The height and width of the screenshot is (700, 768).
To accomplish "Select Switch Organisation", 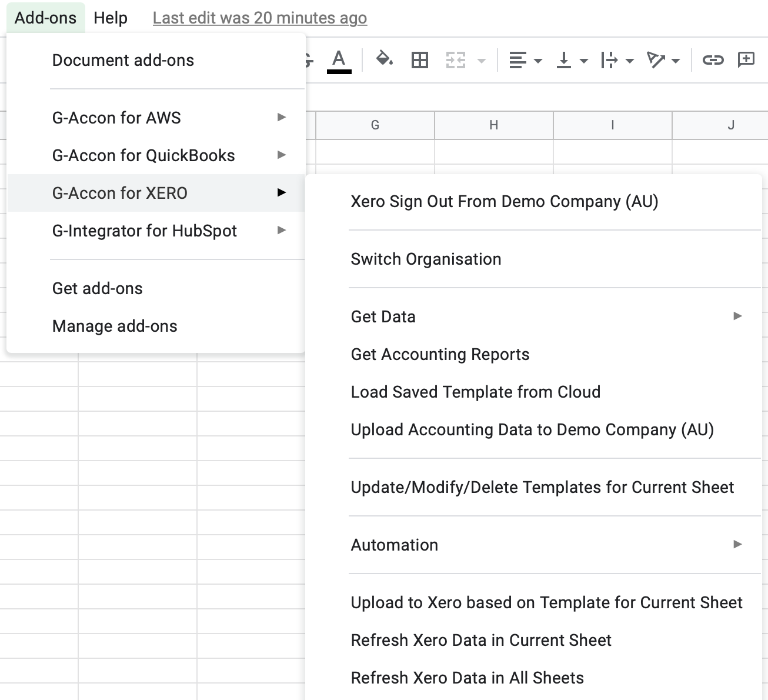I will pyautogui.click(x=534, y=259).
